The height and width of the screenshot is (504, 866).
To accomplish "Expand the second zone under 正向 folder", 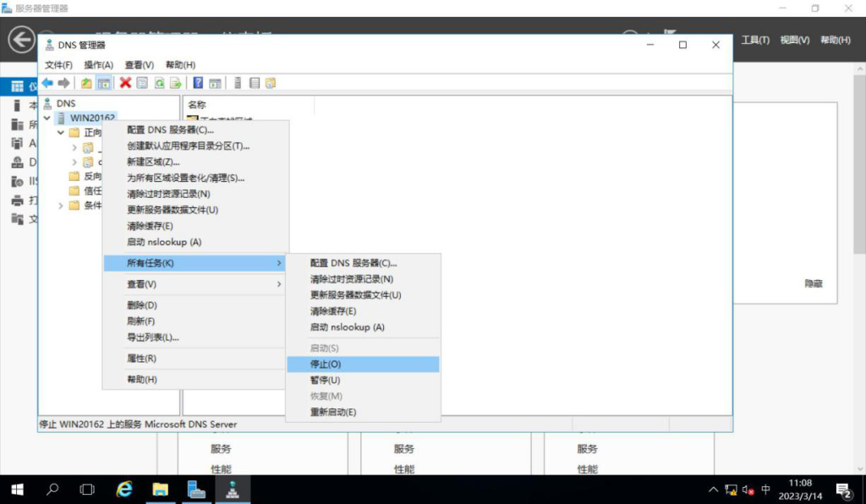I will 74,162.
